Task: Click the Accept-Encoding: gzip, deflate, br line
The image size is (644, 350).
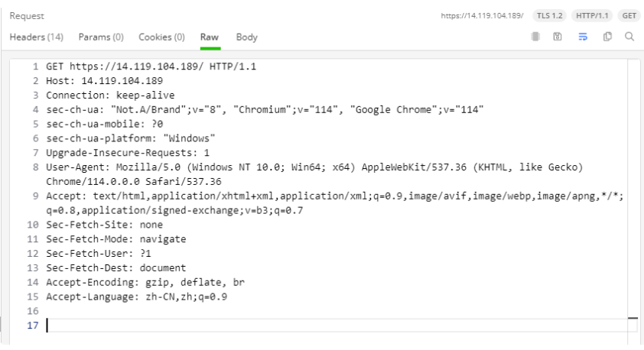Action: point(145,282)
